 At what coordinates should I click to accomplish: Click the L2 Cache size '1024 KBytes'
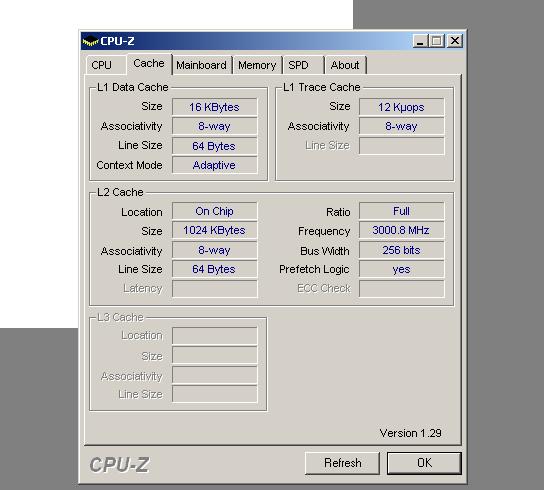tap(214, 230)
